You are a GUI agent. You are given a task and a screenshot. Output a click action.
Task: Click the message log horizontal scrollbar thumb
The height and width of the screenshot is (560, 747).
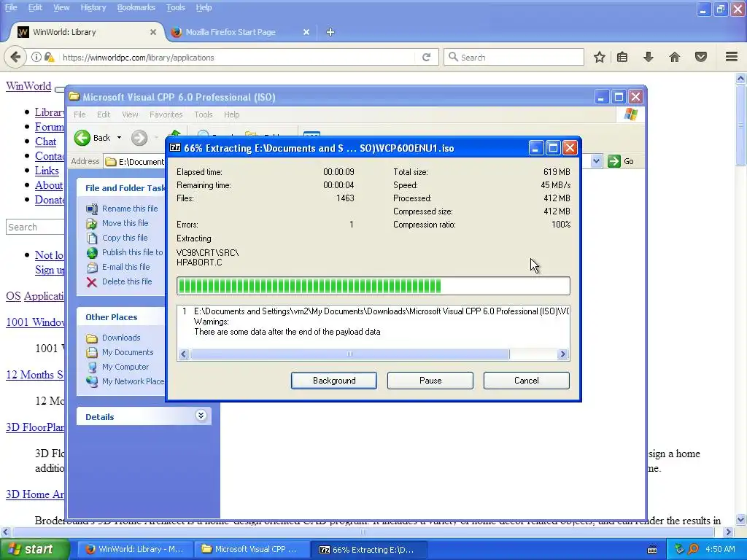[x=350, y=354]
